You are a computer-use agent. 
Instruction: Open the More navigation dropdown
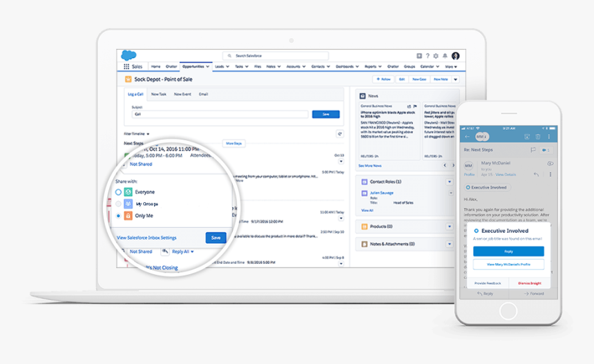pyautogui.click(x=451, y=67)
